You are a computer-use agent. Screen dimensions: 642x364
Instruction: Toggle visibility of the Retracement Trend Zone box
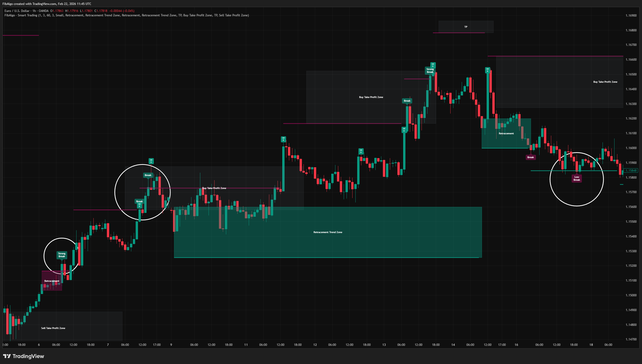pos(328,232)
